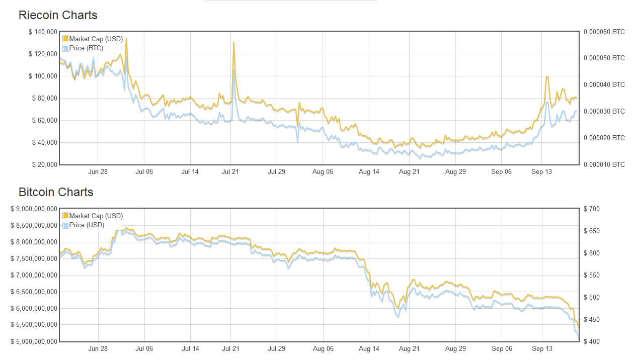The image size is (634, 364).
Task: Click 'Aug 14' under the Bitcoin chart
Action: pyautogui.click(x=369, y=349)
